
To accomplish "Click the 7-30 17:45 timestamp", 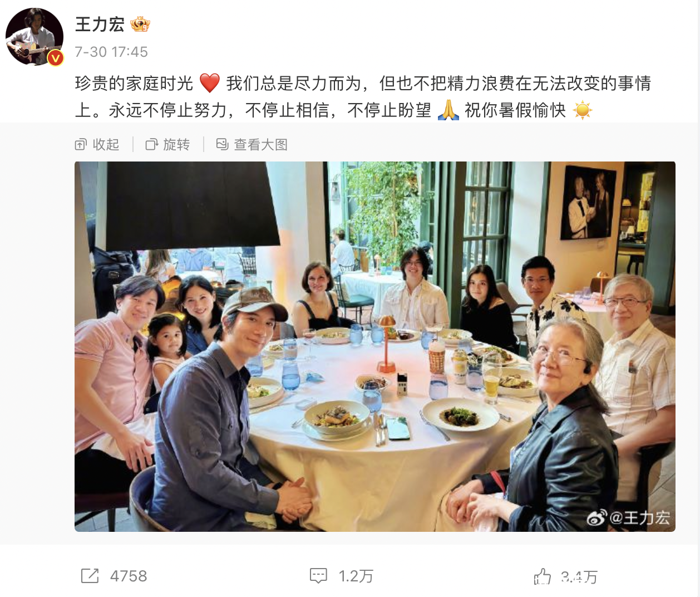I will click(111, 52).
